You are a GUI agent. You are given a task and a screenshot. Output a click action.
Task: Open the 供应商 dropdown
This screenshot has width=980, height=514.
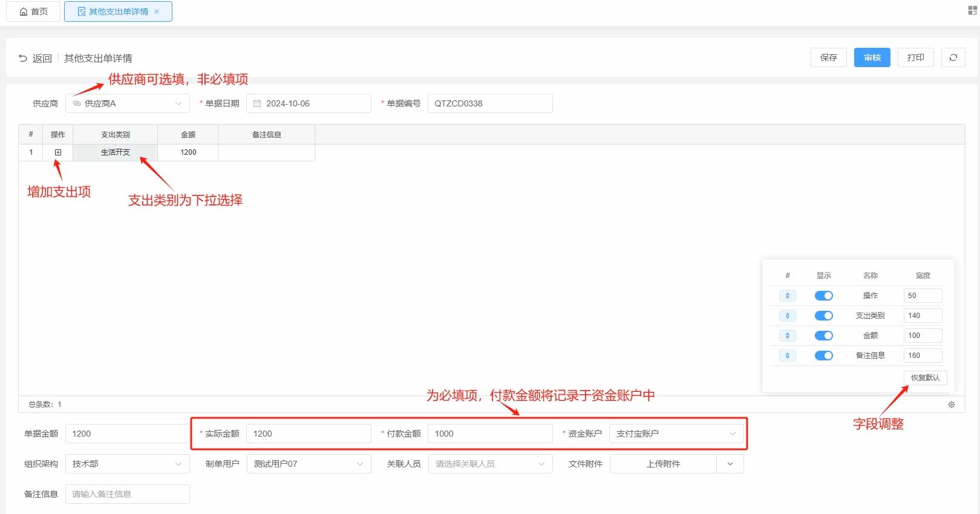128,103
